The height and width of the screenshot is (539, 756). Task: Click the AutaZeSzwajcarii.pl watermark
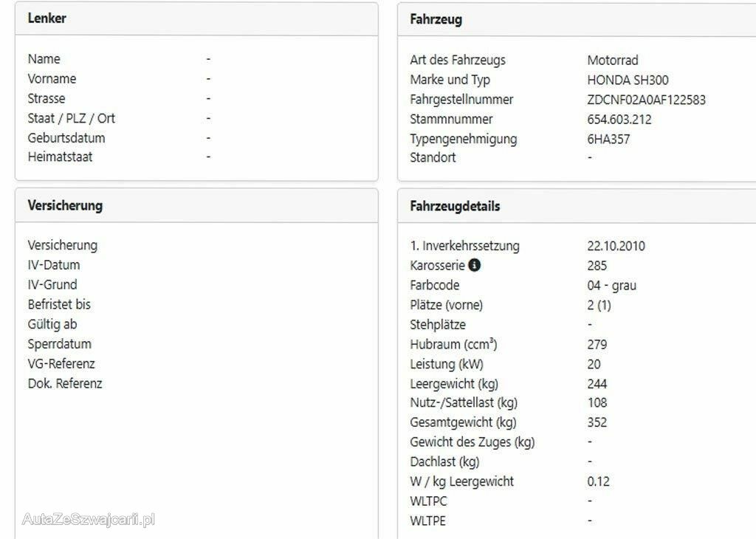click(x=89, y=519)
